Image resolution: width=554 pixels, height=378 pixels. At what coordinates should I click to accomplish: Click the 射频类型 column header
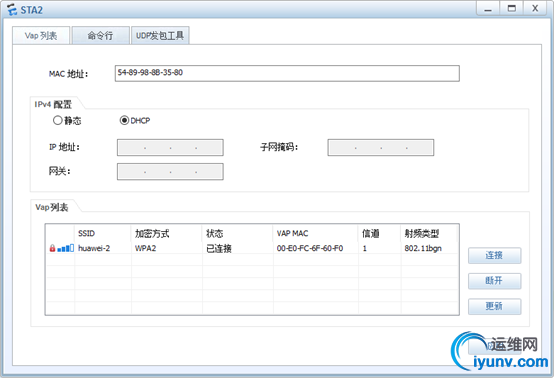point(429,234)
